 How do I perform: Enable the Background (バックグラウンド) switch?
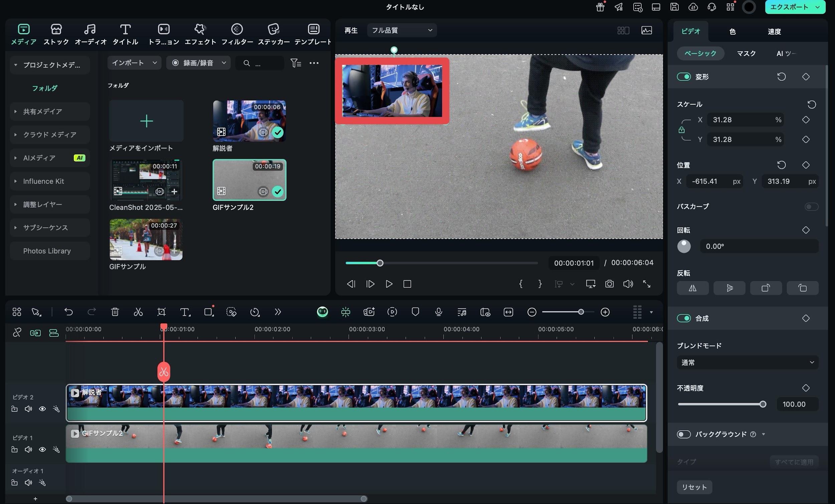[x=683, y=434]
